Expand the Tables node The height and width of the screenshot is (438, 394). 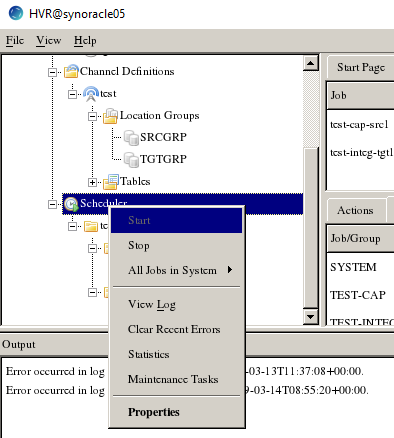pos(92,182)
